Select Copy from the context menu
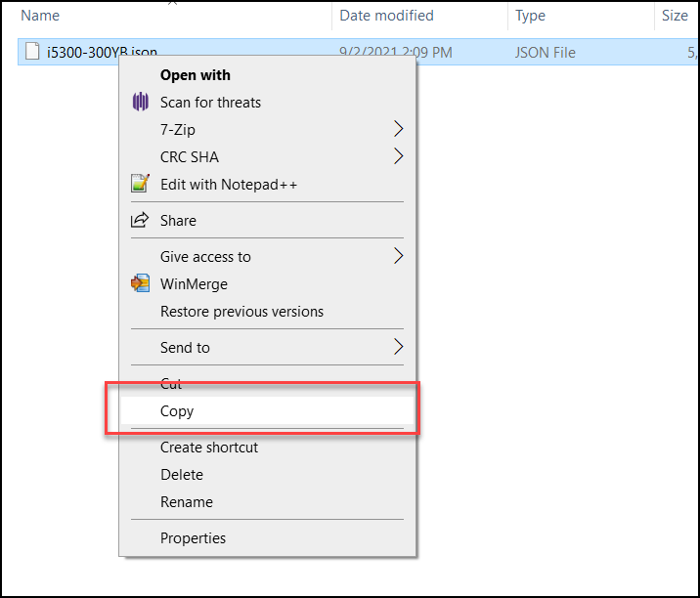Viewport: 700px width, 598px height. tap(177, 411)
